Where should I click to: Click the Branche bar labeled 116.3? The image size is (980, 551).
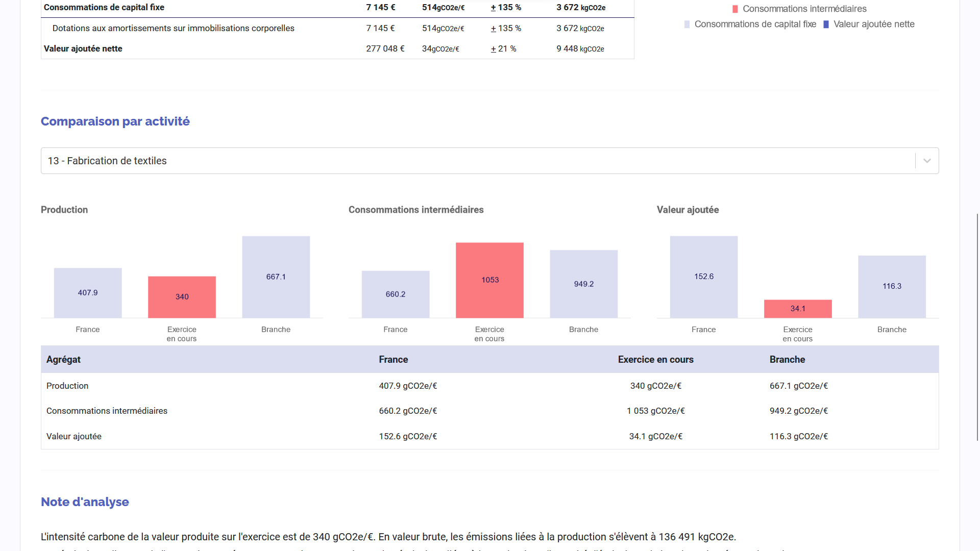(x=892, y=287)
